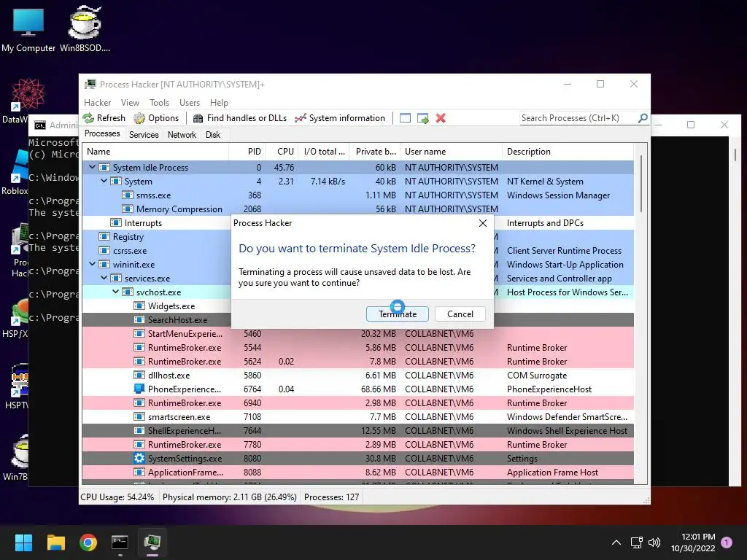This screenshot has height=560, width=747.
Task: Open the Tools menu
Action: pyautogui.click(x=159, y=102)
